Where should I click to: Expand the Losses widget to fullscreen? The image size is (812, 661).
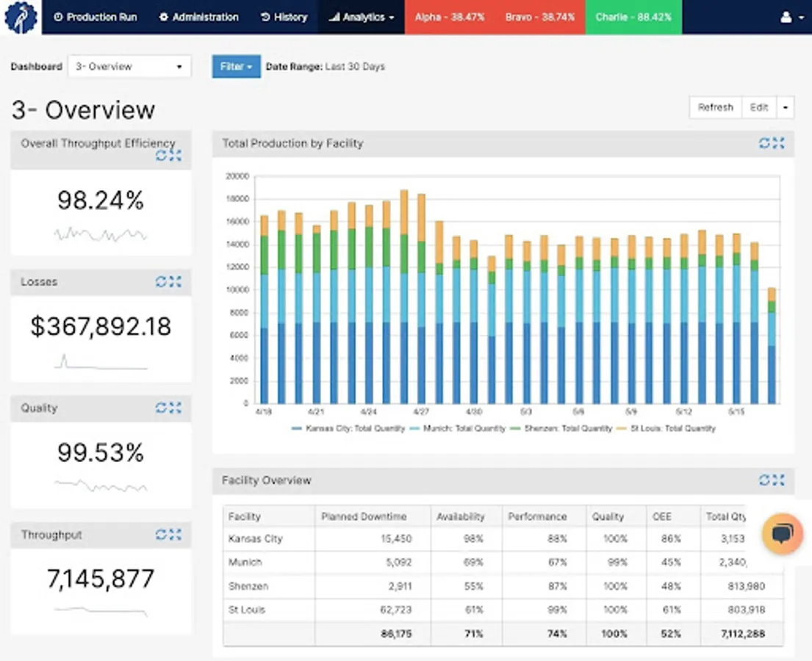pyautogui.click(x=175, y=282)
